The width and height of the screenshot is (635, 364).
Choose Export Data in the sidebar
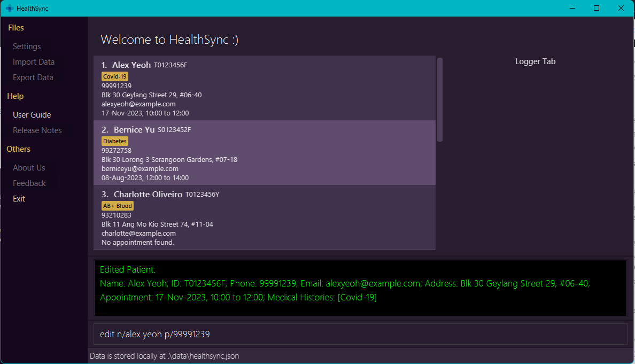pyautogui.click(x=33, y=78)
